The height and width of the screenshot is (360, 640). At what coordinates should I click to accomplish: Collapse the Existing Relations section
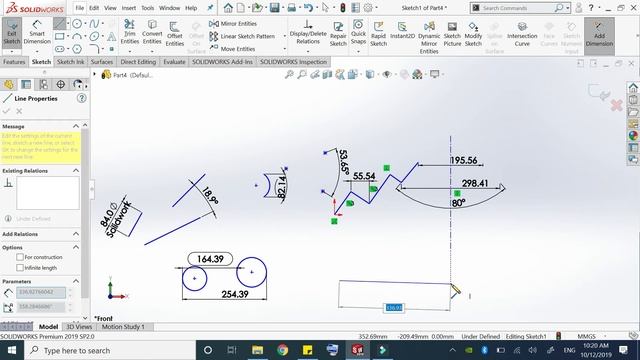click(76, 171)
